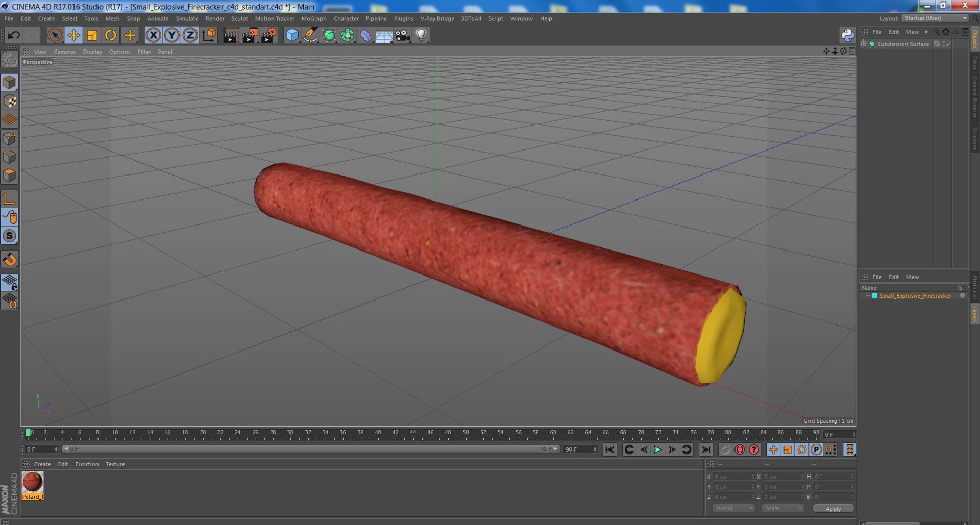This screenshot has width=980, height=525.
Task: Click current frame 0 F field
Action: 41,449
